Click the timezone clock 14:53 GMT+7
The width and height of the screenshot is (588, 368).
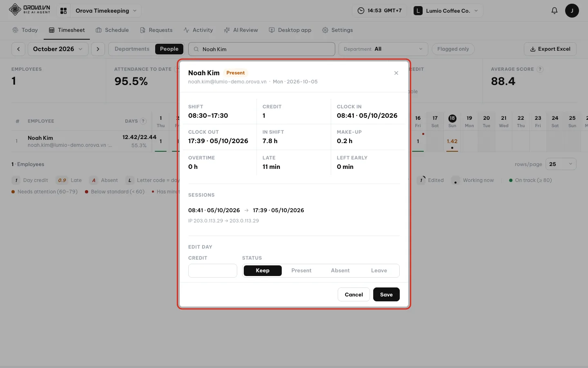[x=379, y=11]
